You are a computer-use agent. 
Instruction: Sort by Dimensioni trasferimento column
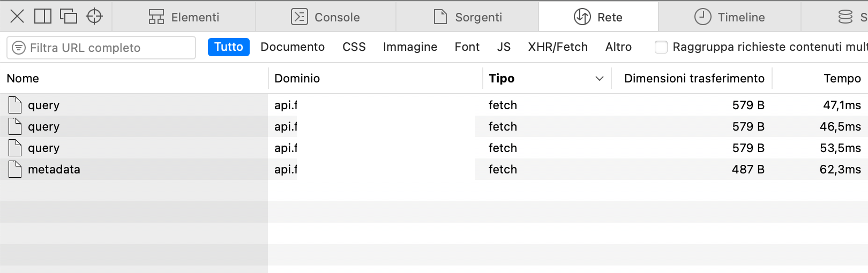tap(694, 79)
